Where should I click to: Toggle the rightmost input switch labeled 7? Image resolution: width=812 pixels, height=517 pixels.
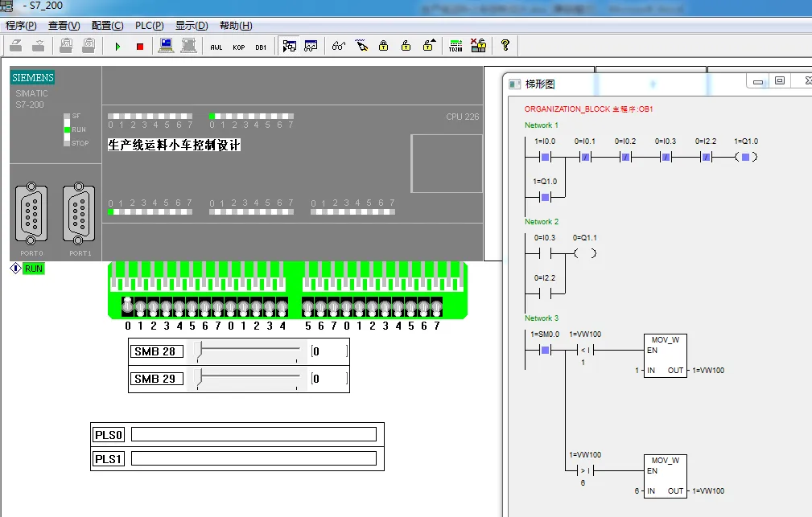click(x=436, y=307)
